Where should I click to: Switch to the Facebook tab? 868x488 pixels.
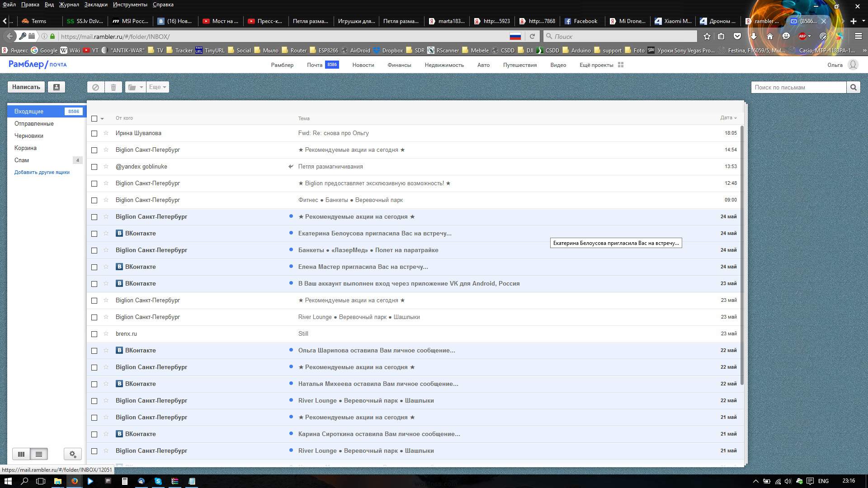[x=582, y=21]
